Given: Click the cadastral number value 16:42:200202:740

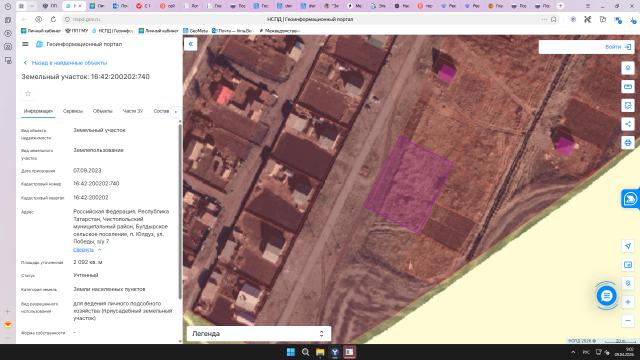Looking at the screenshot, I should coord(96,184).
